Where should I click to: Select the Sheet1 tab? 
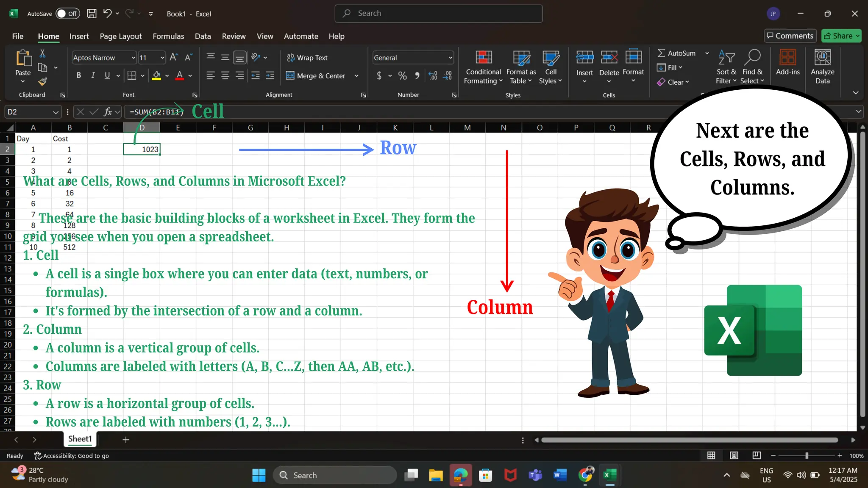(x=80, y=439)
